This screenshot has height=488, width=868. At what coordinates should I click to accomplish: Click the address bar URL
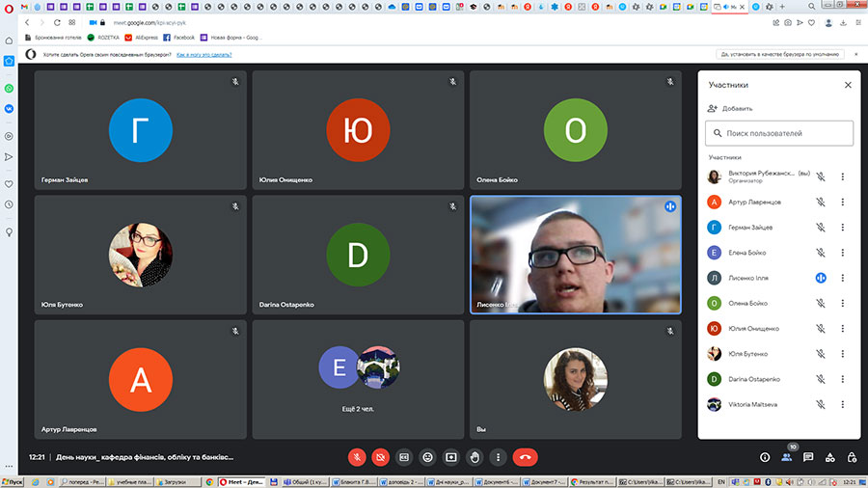149,23
